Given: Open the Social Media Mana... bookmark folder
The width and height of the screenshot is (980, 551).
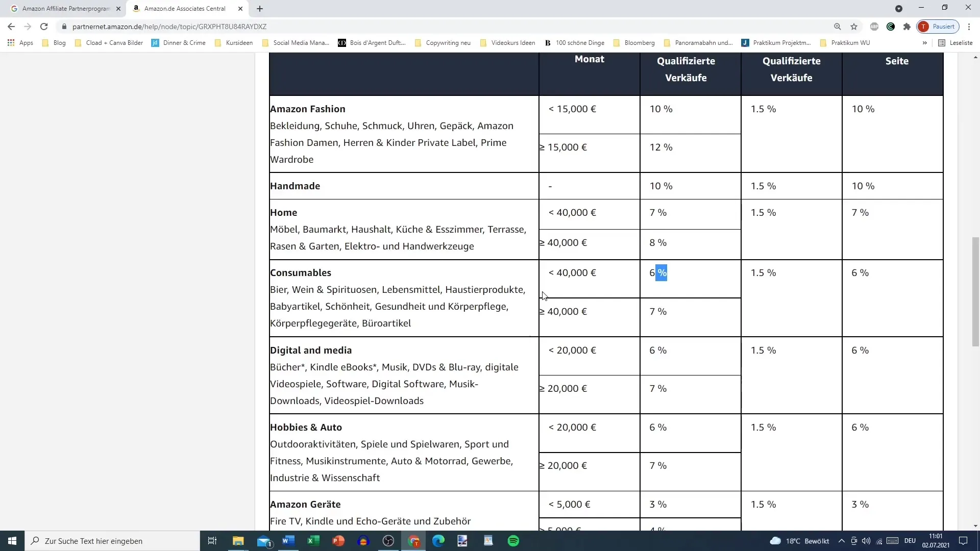Looking at the screenshot, I should 296,43.
